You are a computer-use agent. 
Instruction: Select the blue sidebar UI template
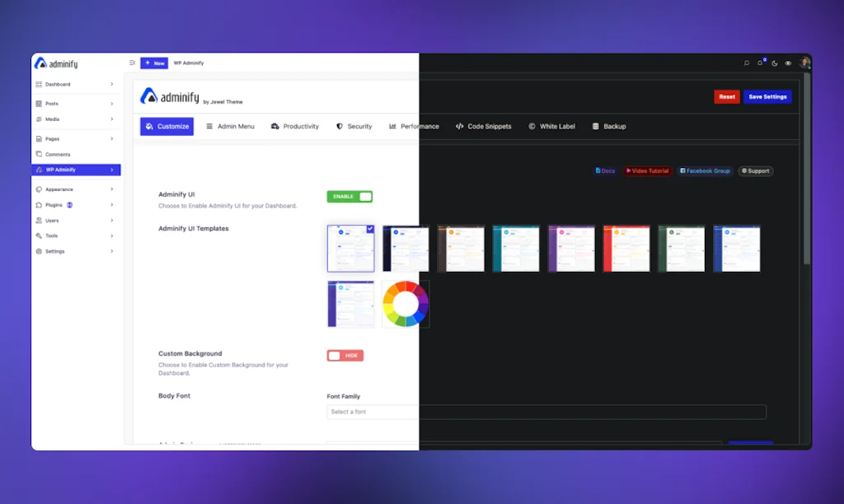point(737,249)
